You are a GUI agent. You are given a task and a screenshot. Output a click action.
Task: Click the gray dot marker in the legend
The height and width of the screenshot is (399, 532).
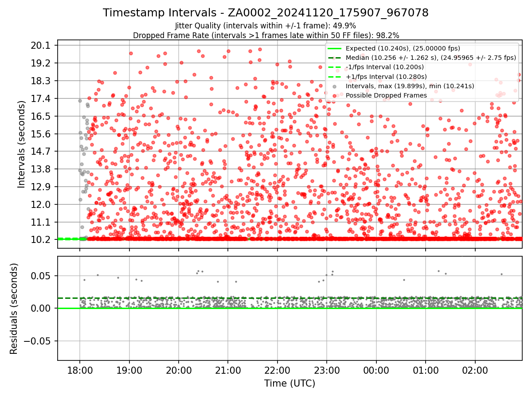click(334, 86)
